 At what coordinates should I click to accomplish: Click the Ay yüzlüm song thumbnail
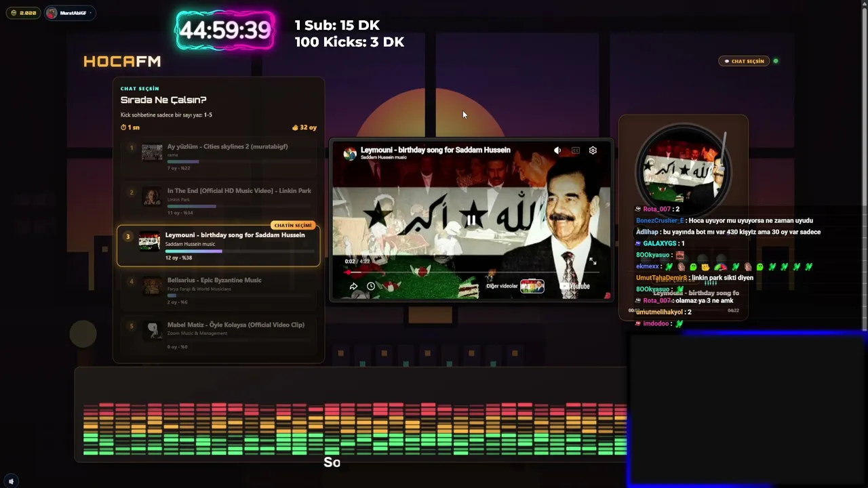pyautogui.click(x=152, y=152)
